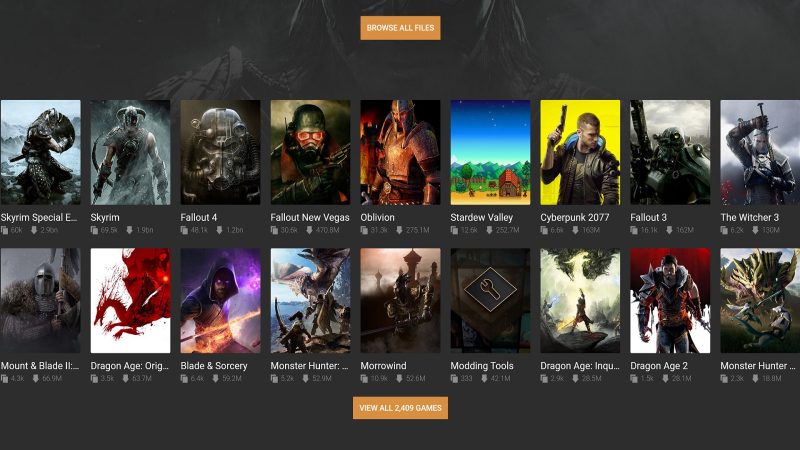Click the download icon under Dragon Age 2

665,379
